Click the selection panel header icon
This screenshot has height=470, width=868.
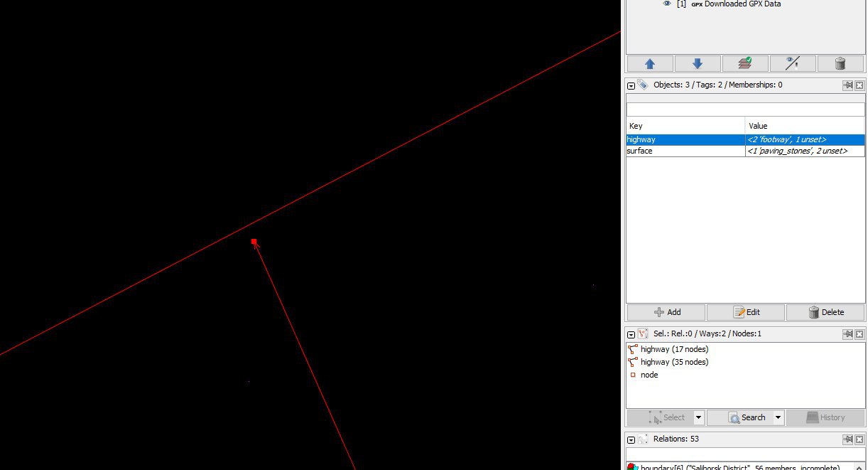(x=643, y=333)
